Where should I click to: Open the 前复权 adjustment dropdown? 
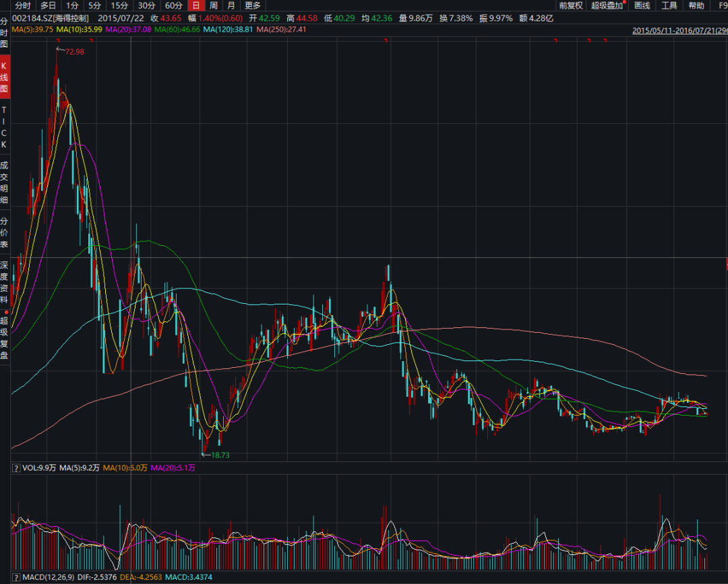[x=570, y=5]
